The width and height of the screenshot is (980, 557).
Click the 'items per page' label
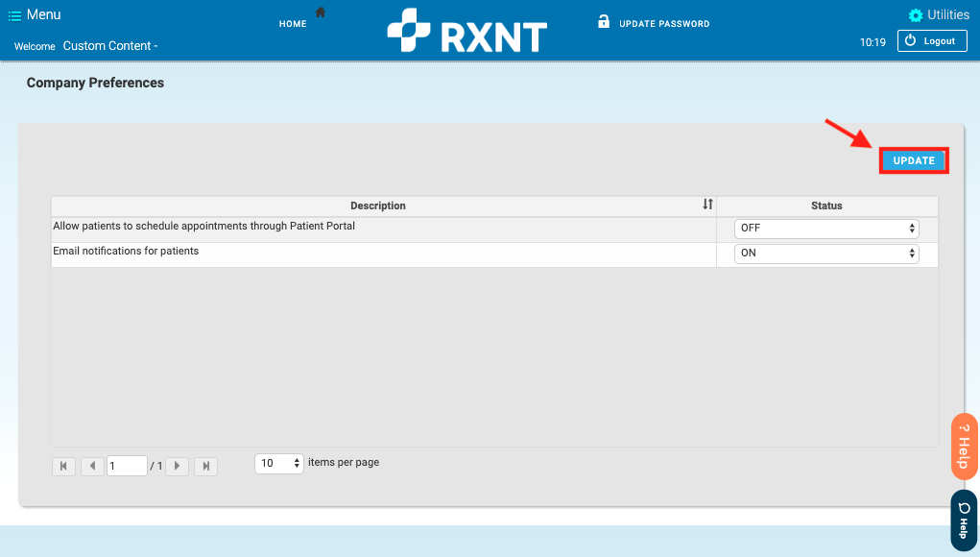344,463
